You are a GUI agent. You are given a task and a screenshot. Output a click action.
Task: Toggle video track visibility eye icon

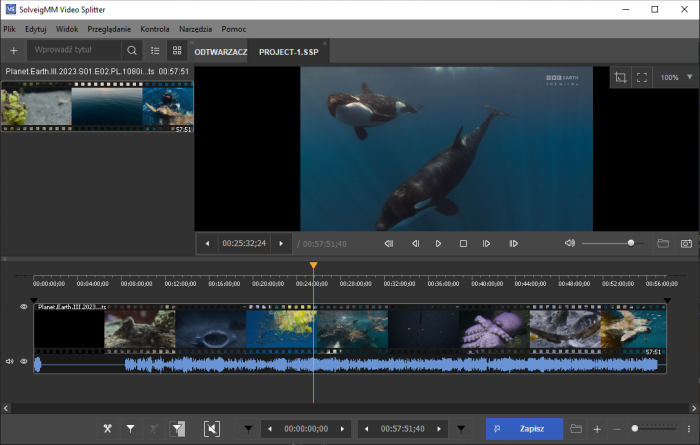[x=24, y=307]
